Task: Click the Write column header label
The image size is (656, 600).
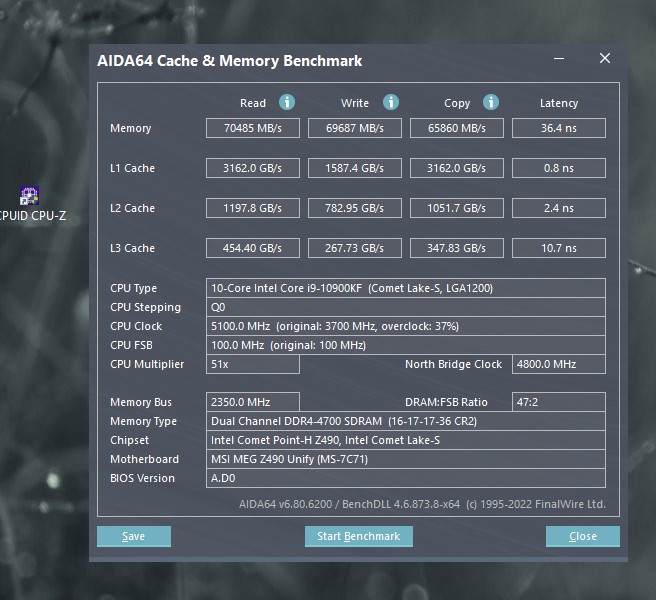Action: pyautogui.click(x=355, y=103)
